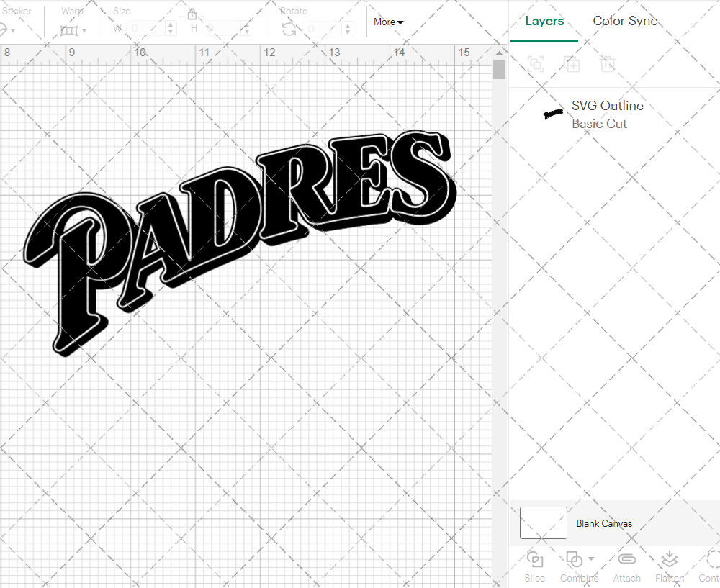Image resolution: width=720 pixels, height=588 pixels.
Task: Click the Contour tool icon
Action: (713, 559)
